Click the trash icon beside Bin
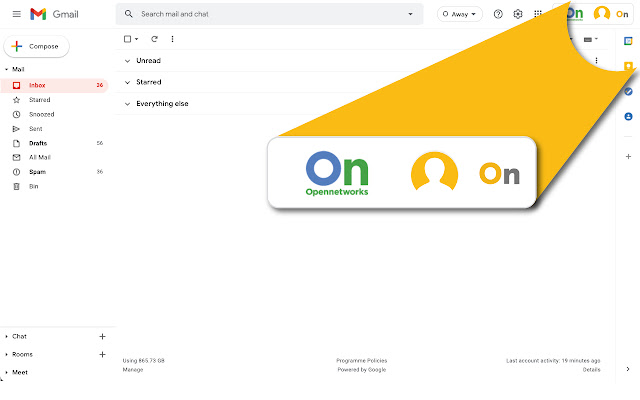 tap(16, 187)
